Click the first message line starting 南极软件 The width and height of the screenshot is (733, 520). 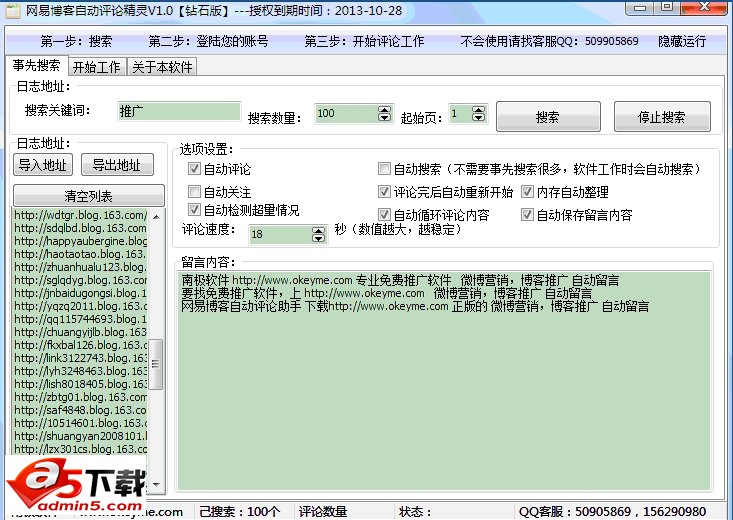[x=400, y=281]
